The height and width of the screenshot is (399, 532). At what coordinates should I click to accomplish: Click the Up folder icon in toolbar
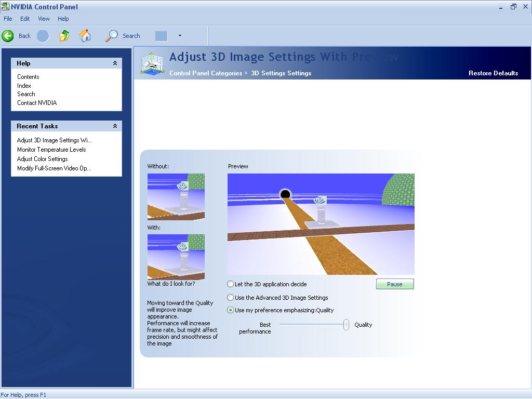click(64, 36)
